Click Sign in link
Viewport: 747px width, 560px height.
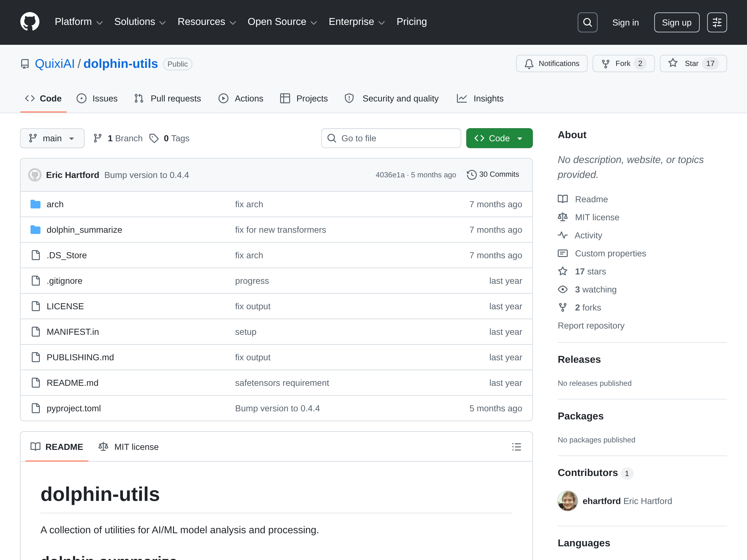point(625,23)
